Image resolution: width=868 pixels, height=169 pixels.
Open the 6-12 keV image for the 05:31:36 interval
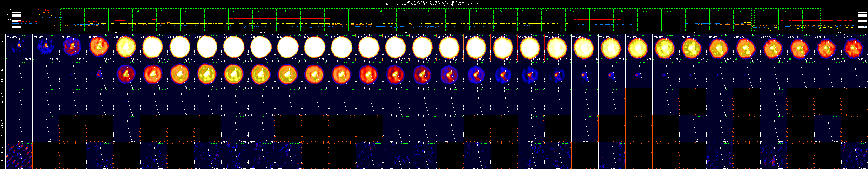(612, 74)
